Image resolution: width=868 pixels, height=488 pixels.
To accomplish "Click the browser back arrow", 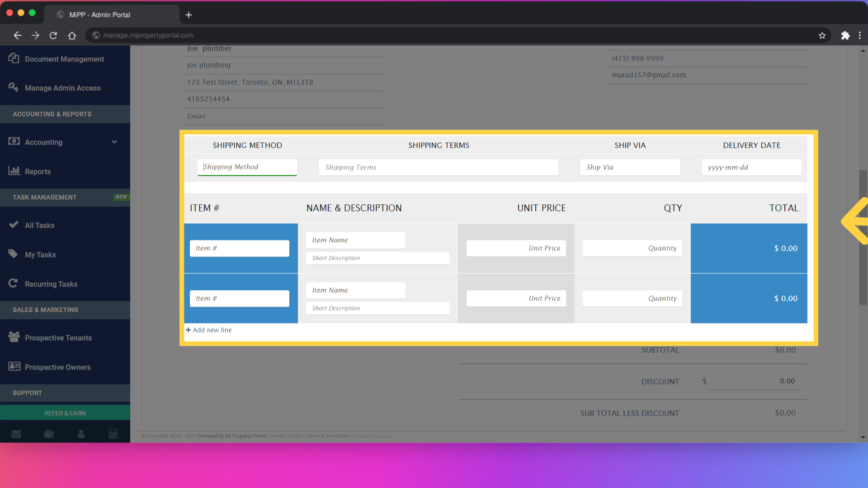I will tap(18, 35).
